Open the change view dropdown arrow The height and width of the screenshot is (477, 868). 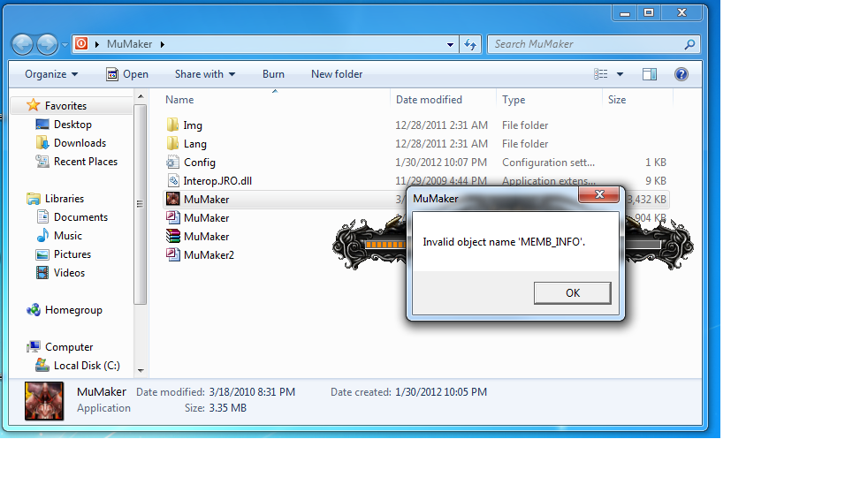click(x=620, y=74)
